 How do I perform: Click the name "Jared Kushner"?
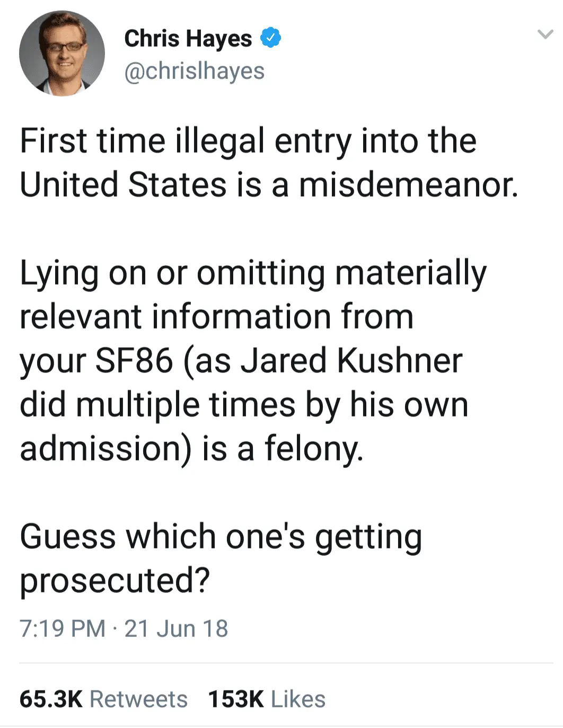(x=351, y=361)
